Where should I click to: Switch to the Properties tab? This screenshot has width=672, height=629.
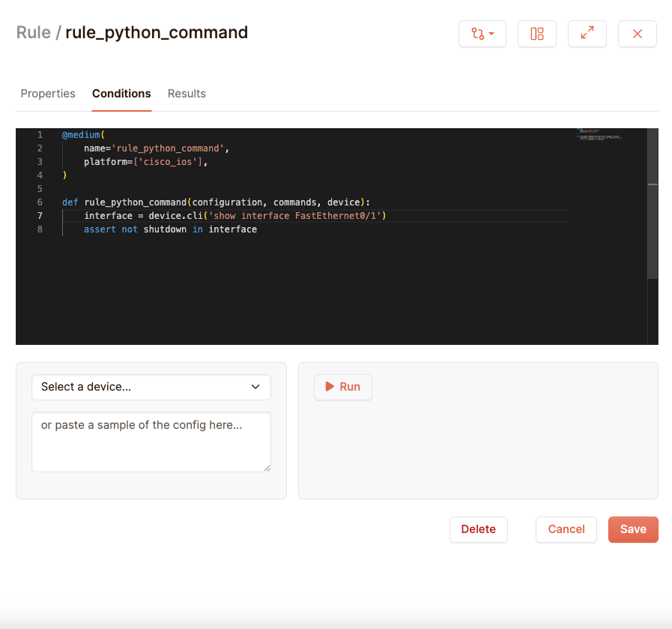tap(48, 94)
